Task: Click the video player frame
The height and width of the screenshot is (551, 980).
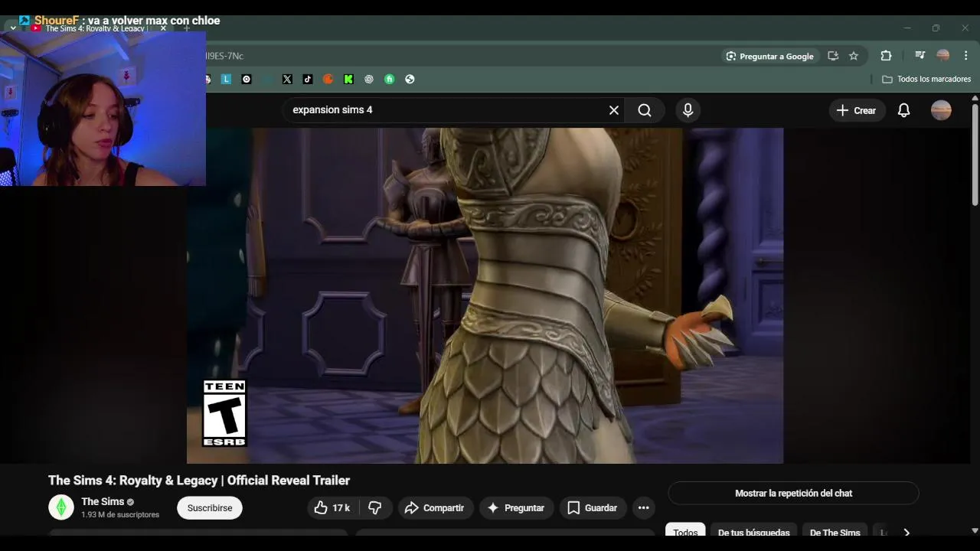Action: click(x=485, y=295)
